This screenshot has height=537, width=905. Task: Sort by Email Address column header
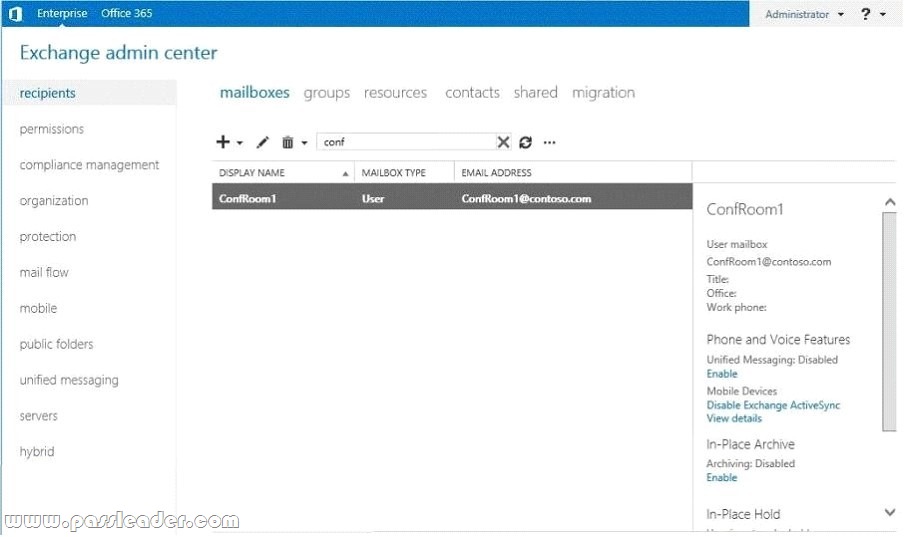[x=573, y=173]
